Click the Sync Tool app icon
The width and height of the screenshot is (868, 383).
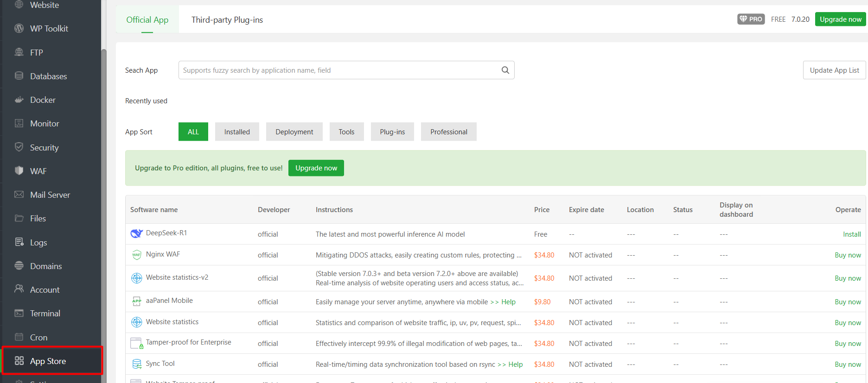(x=136, y=364)
